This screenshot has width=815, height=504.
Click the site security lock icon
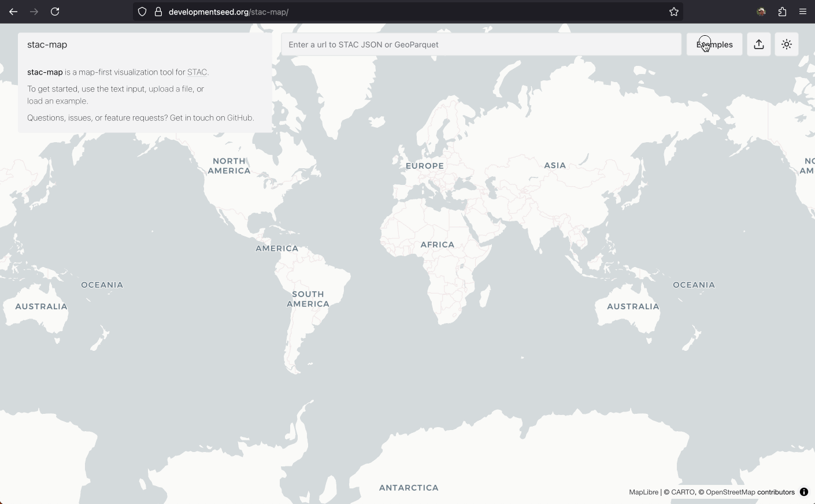tap(158, 12)
